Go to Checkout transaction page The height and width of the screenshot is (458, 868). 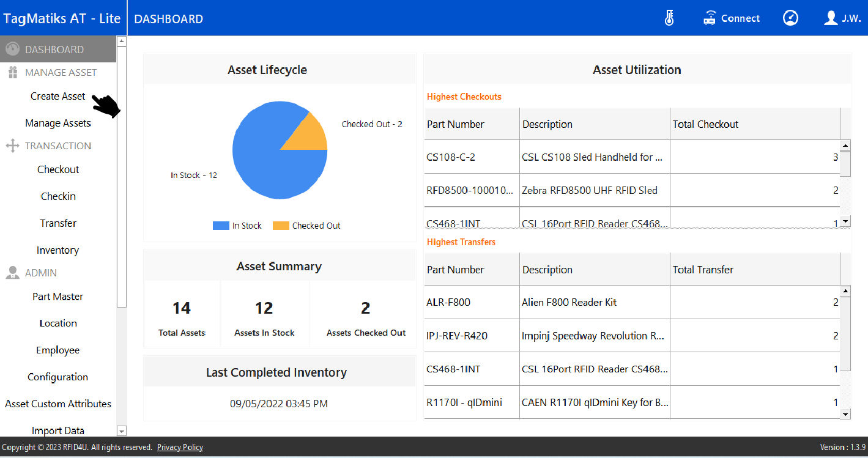tap(58, 169)
